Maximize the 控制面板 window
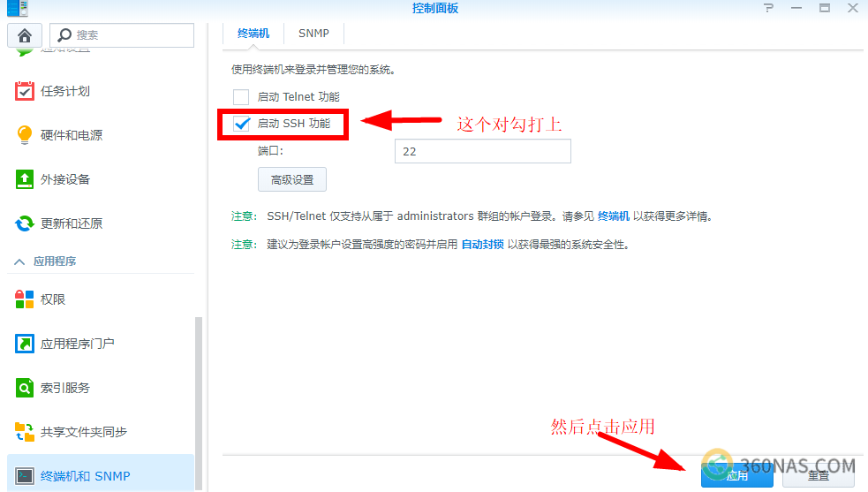This screenshot has width=868, height=492. 825,8
